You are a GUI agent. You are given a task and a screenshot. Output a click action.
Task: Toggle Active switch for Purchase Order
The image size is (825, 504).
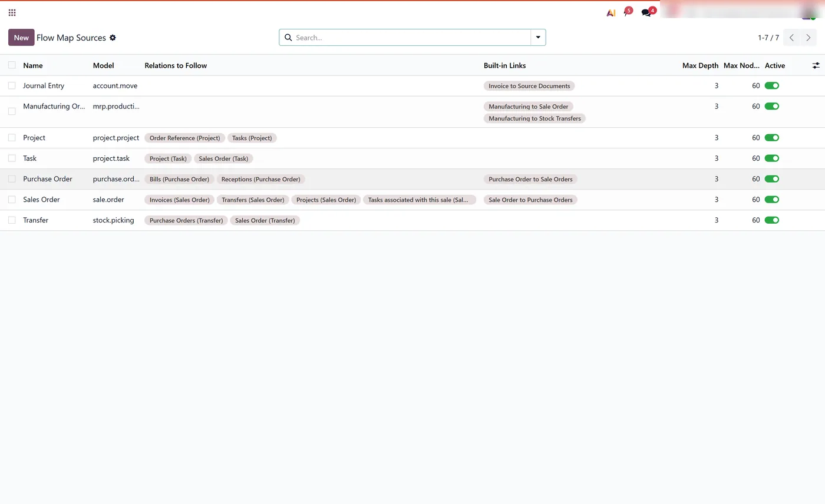[x=772, y=179]
